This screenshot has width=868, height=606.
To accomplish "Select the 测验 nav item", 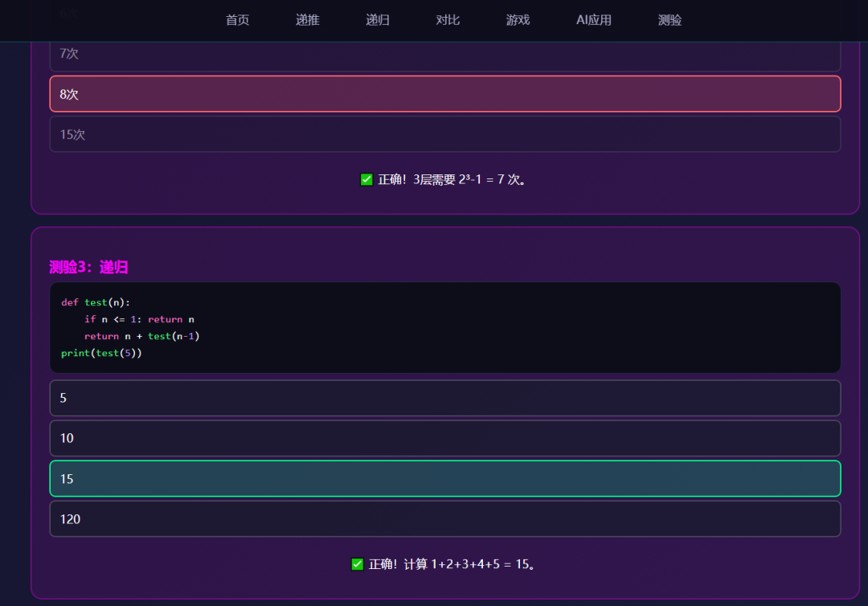I will [669, 20].
